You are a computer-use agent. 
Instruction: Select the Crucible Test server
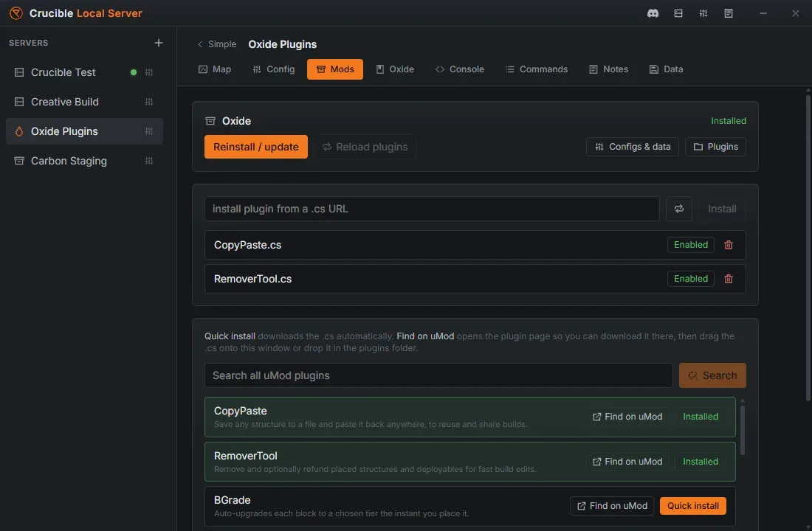(84, 72)
